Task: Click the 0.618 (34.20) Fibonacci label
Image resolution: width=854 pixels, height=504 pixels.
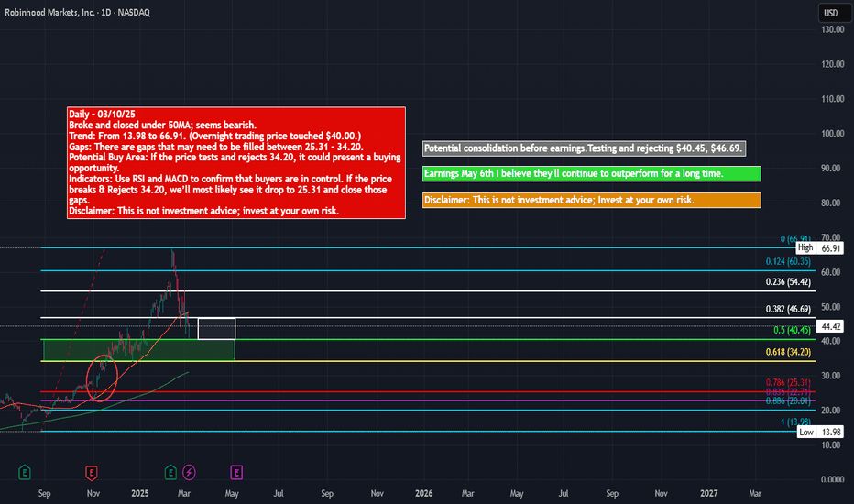Action: coord(788,352)
